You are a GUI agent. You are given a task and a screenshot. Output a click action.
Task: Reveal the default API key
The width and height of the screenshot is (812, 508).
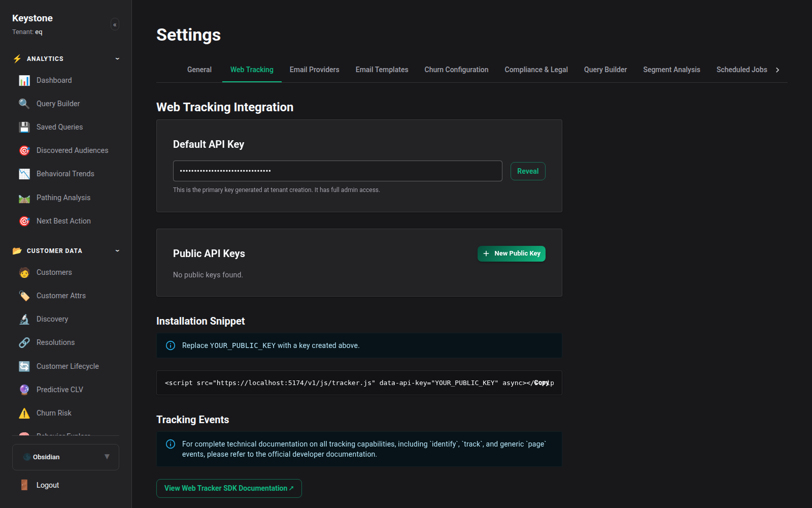[x=528, y=171]
